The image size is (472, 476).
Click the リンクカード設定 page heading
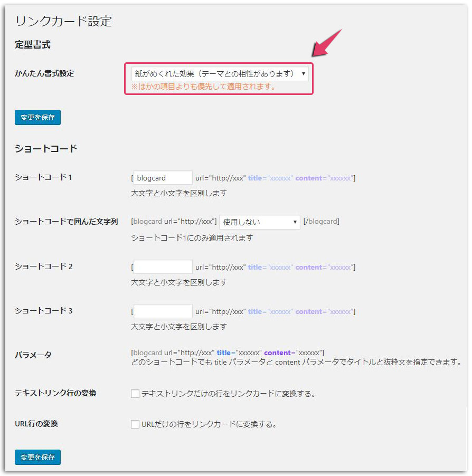coord(63,22)
